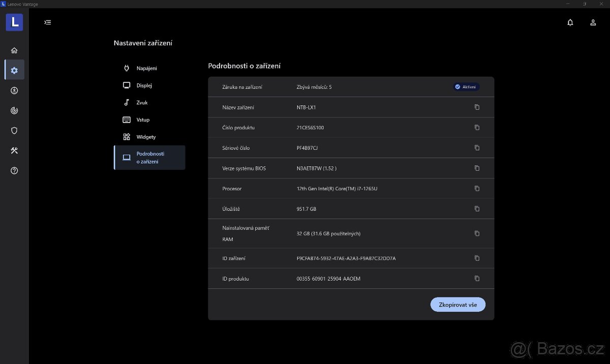Screen dimensions: 610x364
Task: Click the Aktivní warranty status badge
Action: tap(466, 87)
